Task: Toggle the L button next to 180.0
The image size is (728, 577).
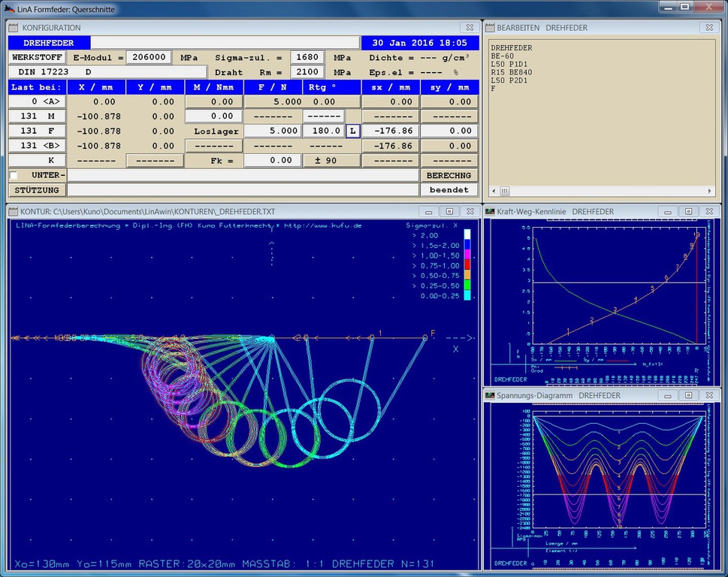Action: (352, 131)
